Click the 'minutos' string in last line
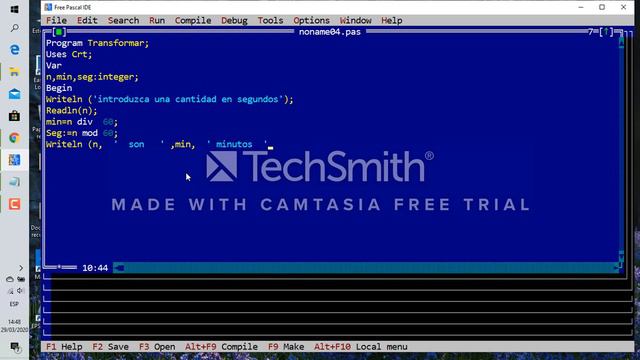640x360 pixels. click(x=234, y=144)
